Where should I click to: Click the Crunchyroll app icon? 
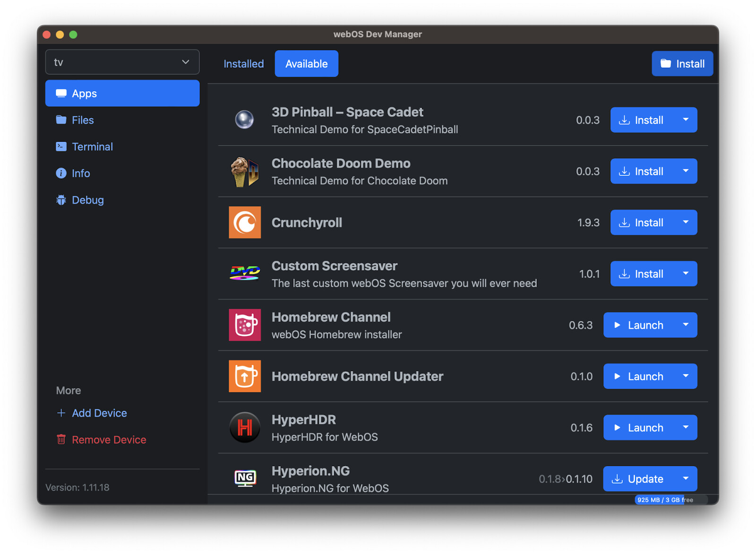[245, 222]
